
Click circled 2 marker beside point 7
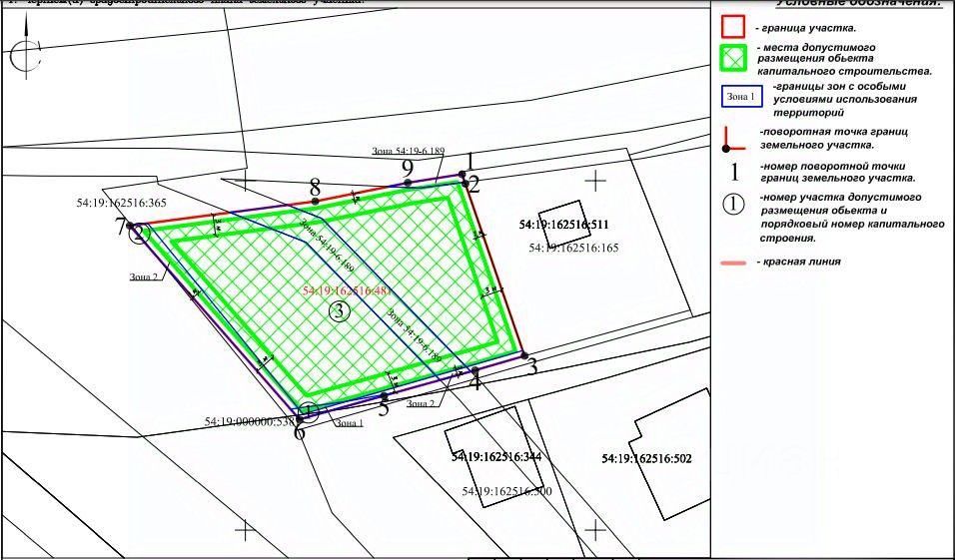coord(140,234)
